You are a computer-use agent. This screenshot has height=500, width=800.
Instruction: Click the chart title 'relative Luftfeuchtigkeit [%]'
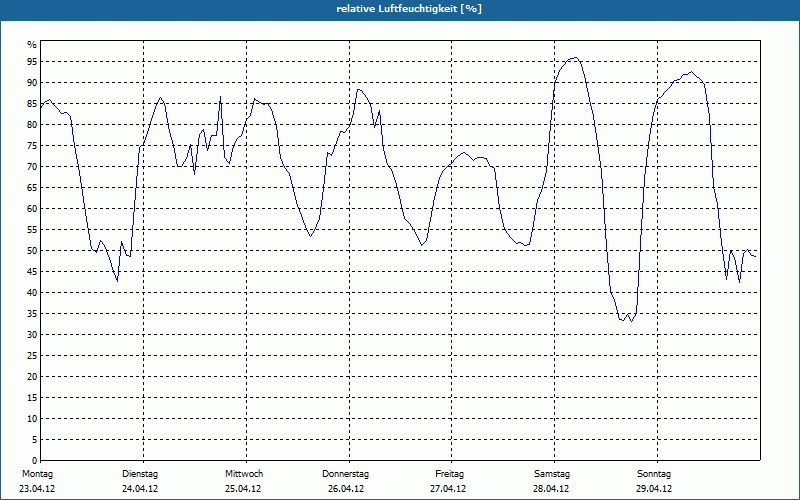(409, 9)
